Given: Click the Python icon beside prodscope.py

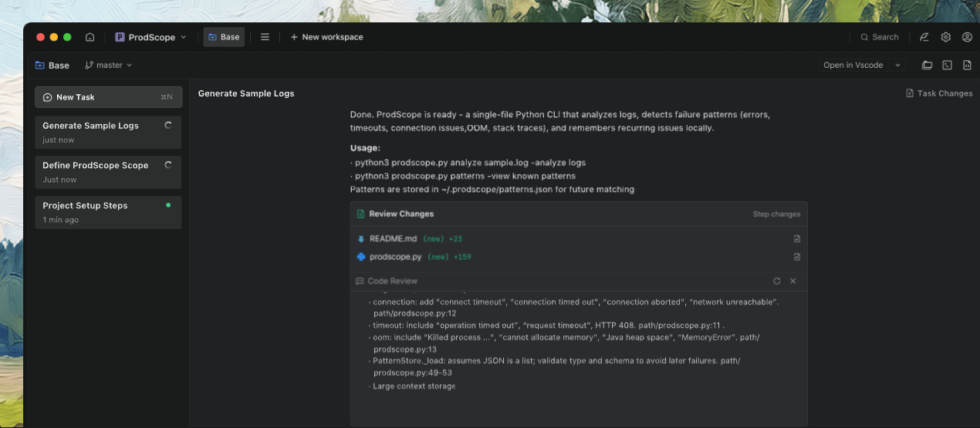Looking at the screenshot, I should pos(360,257).
